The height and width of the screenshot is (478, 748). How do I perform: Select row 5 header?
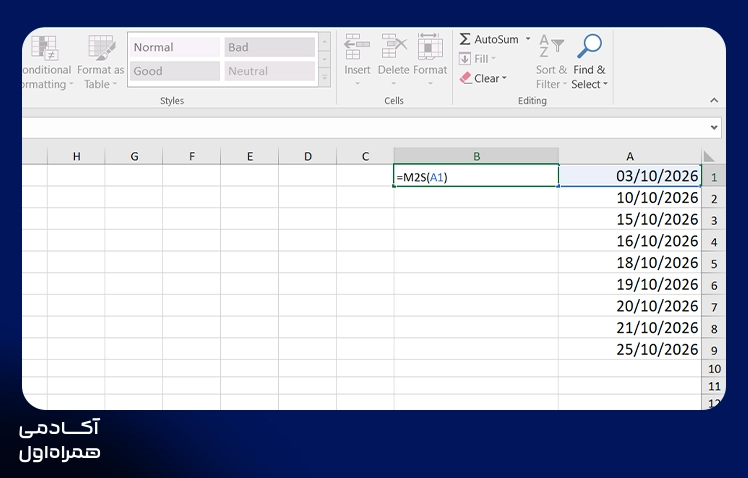pos(714,263)
